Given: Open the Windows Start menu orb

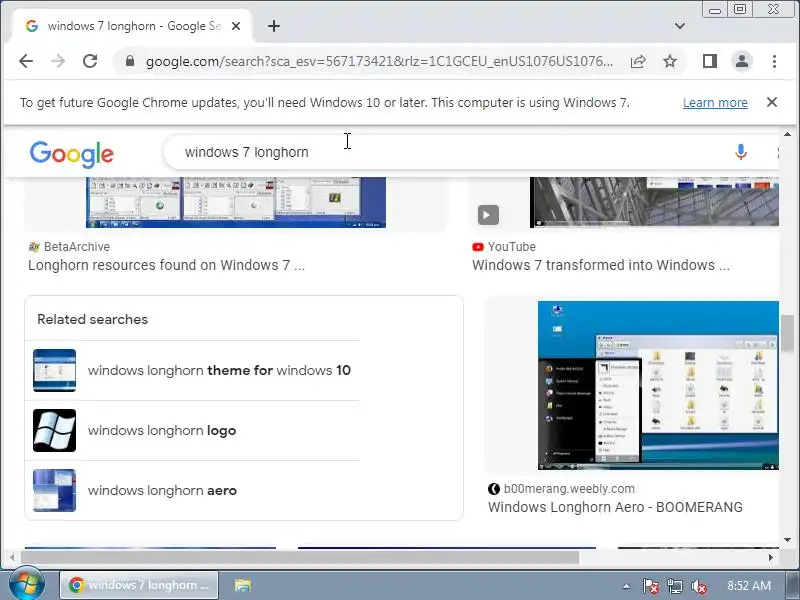Looking at the screenshot, I should [x=26, y=585].
